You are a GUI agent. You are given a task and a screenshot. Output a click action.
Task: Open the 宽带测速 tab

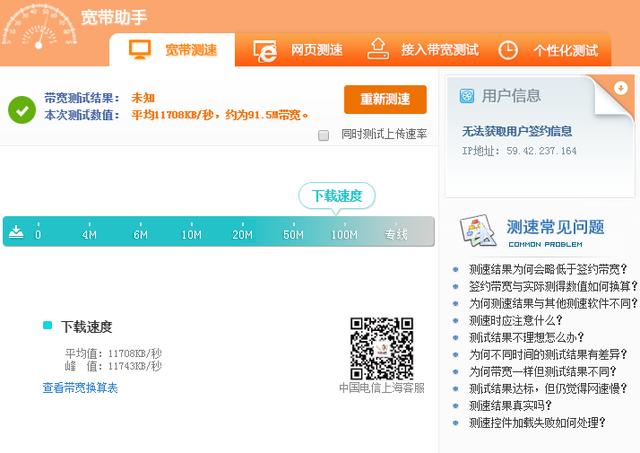[x=172, y=50]
